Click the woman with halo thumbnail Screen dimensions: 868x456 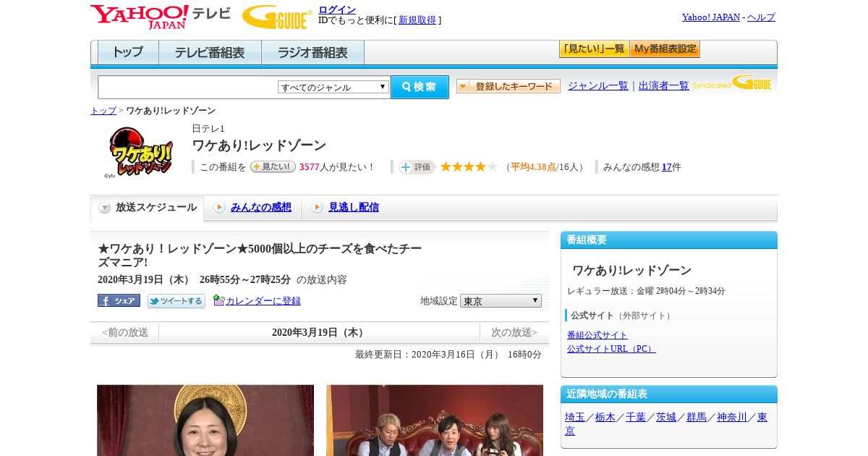point(205,420)
